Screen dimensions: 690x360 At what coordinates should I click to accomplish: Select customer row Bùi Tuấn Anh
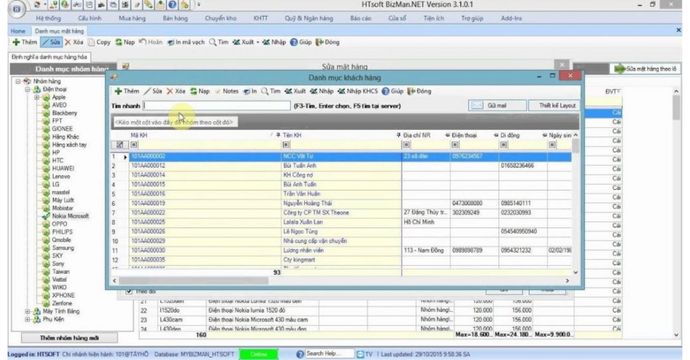click(341, 166)
